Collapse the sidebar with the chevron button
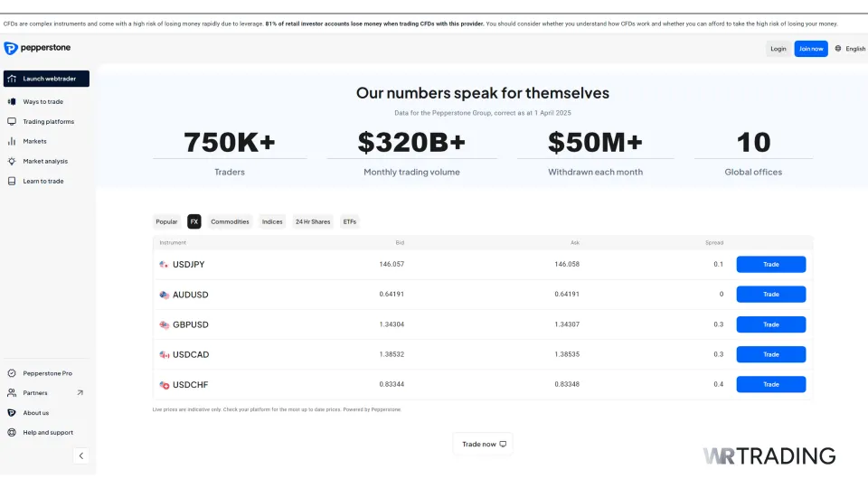Screen dimensions: 868x488 click(x=81, y=455)
